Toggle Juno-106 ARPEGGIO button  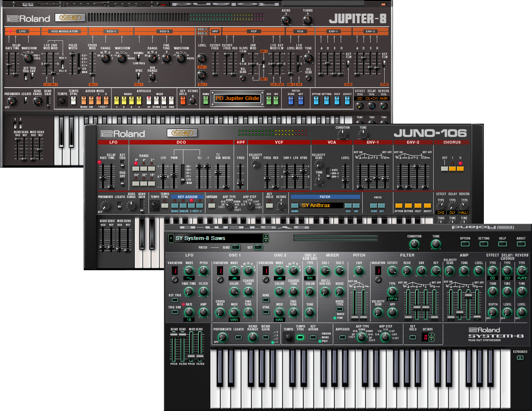point(212,205)
